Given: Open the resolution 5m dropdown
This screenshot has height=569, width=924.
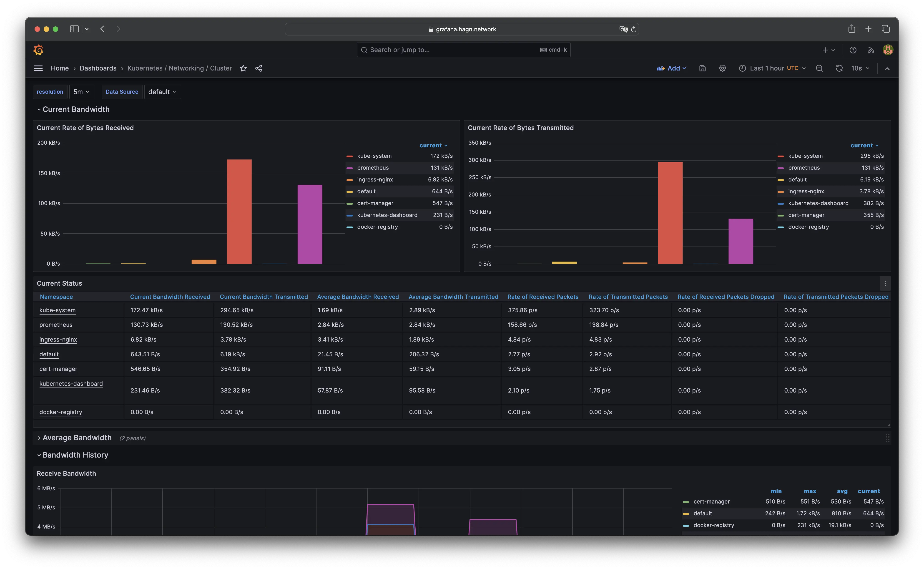Looking at the screenshot, I should (x=81, y=92).
